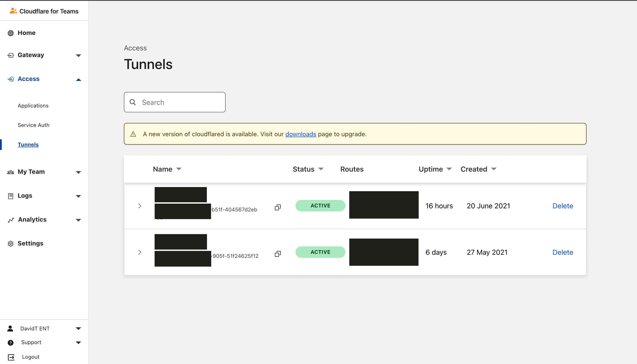Expand the first tunnel row chevron
The width and height of the screenshot is (637, 364).
tap(140, 206)
